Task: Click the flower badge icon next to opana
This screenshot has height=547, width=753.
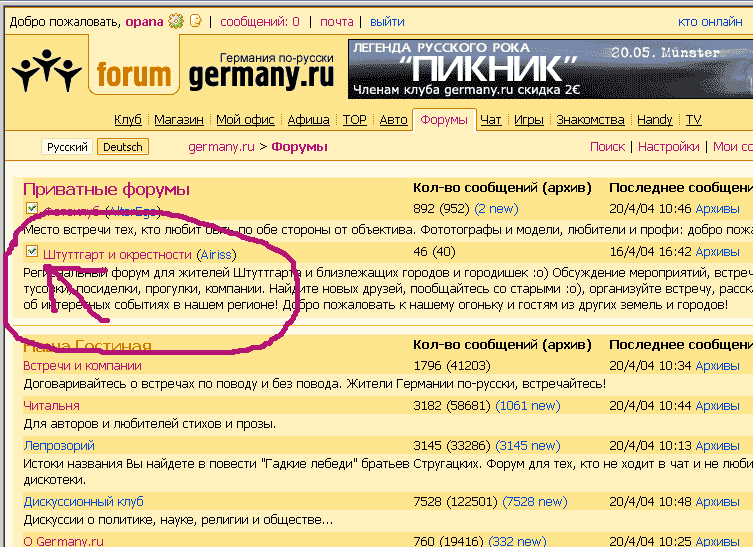Action: click(x=176, y=21)
